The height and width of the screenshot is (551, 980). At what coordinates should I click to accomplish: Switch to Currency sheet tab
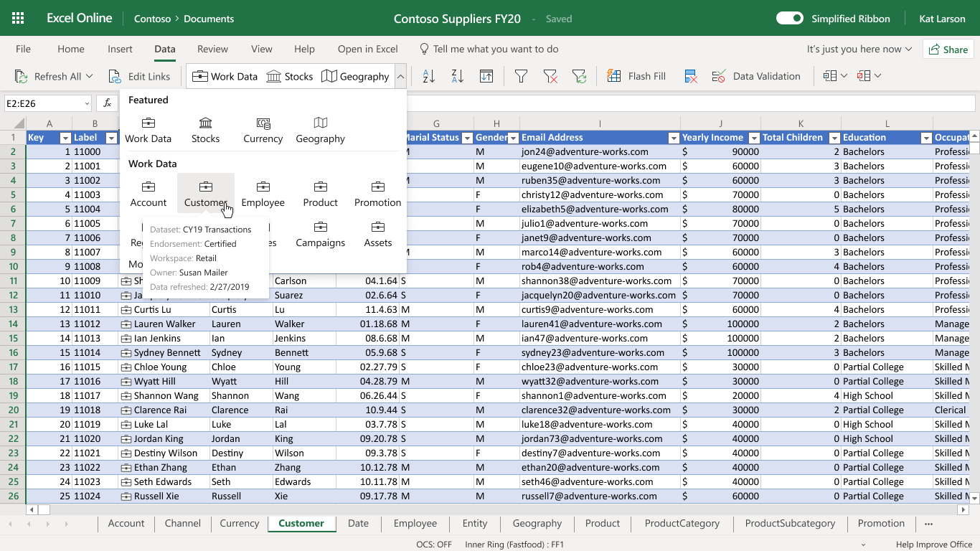tap(240, 524)
